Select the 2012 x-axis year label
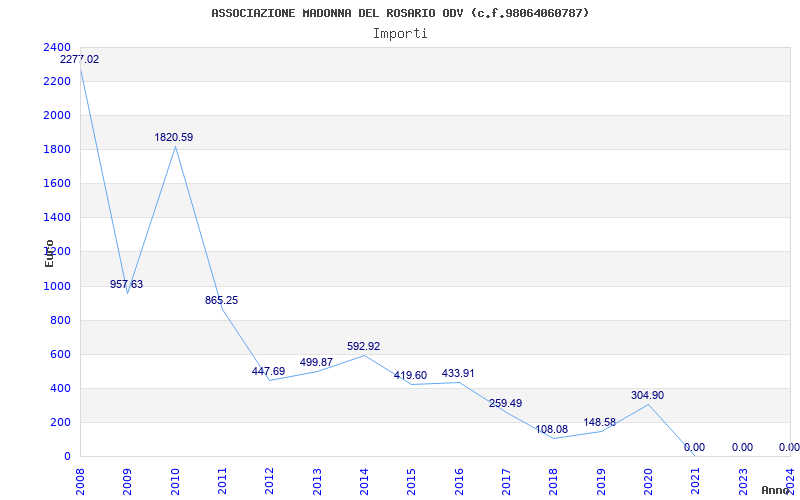 pos(270,481)
